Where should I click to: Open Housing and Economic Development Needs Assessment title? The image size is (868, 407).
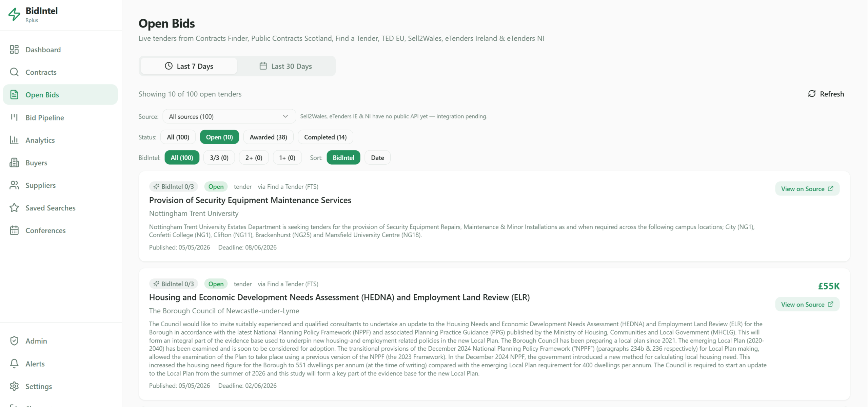[x=339, y=297]
